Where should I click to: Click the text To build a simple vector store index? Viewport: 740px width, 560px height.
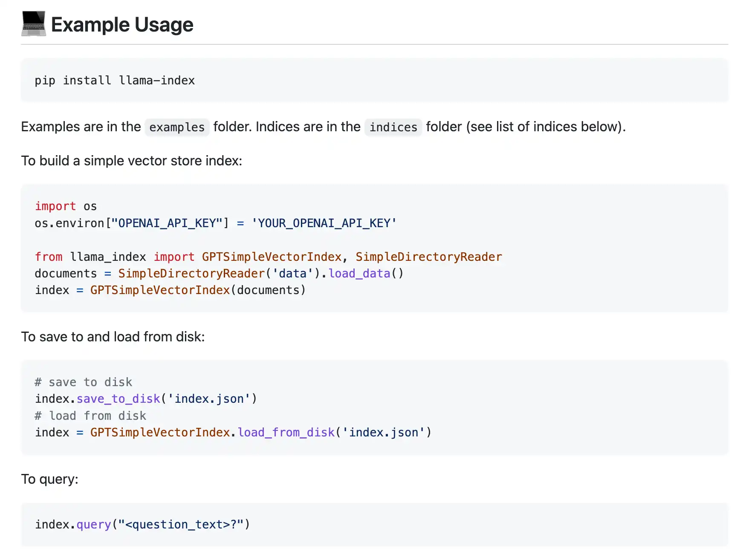(x=132, y=161)
